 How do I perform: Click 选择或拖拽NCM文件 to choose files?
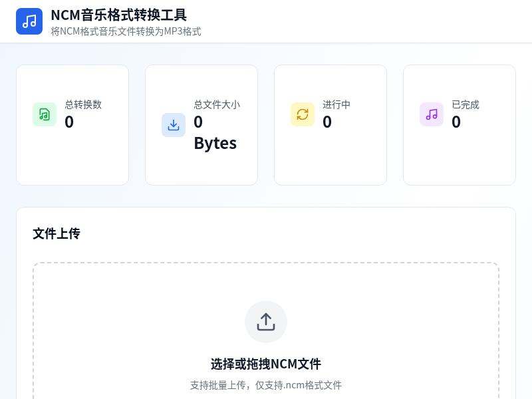[x=266, y=364]
